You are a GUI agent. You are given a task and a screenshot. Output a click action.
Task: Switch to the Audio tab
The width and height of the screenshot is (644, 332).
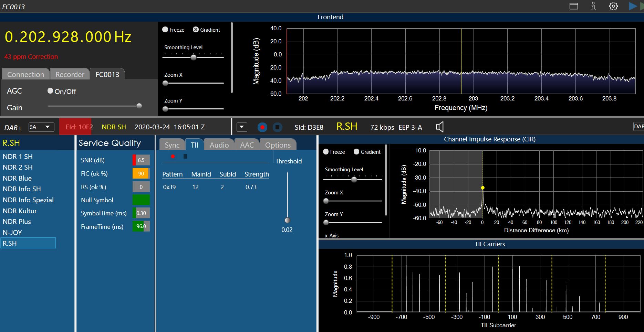coord(219,145)
